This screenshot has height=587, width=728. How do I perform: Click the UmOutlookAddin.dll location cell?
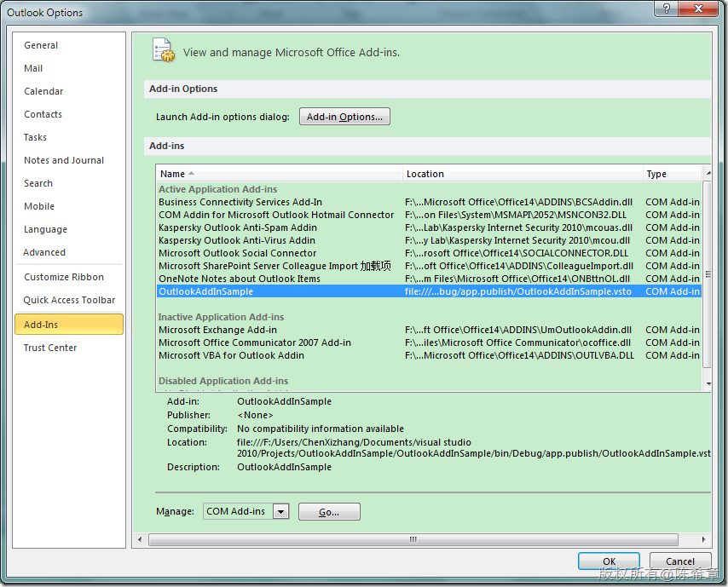[x=518, y=330]
